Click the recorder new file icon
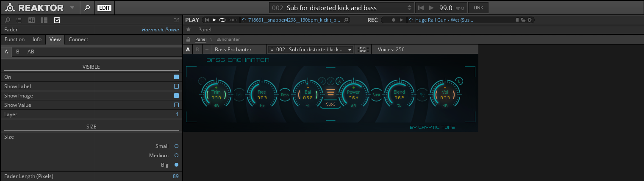 [x=517, y=20]
